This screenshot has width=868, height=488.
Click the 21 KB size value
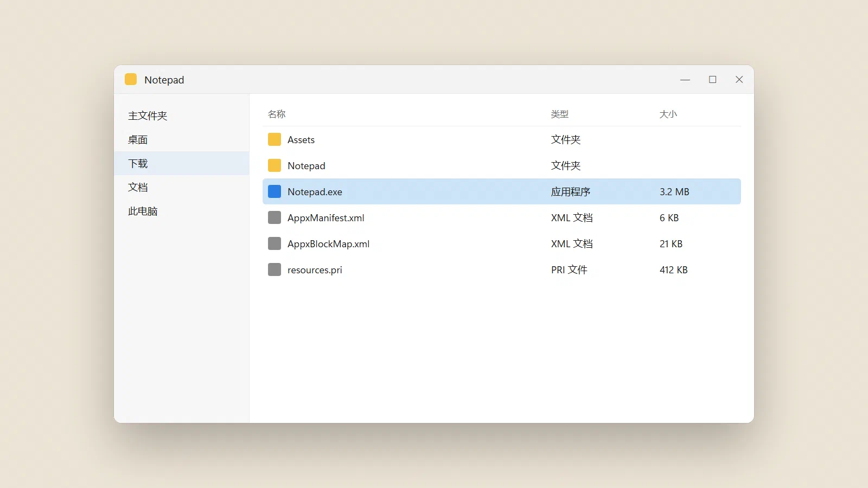click(671, 243)
